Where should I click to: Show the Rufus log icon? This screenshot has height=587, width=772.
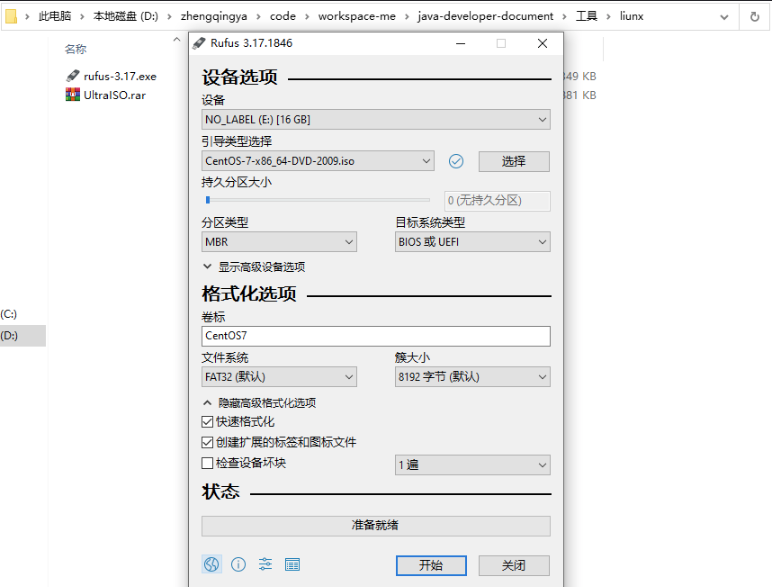pos(292,565)
